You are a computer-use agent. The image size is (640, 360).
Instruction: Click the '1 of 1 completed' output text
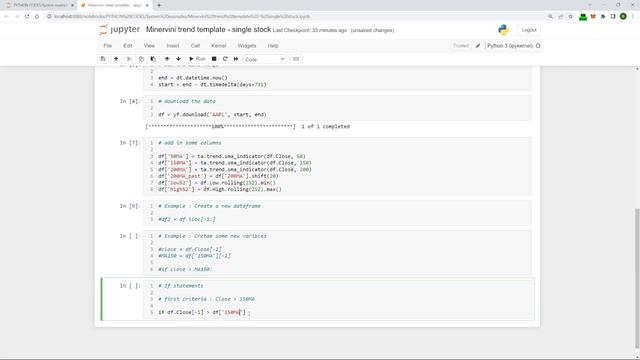[325, 127]
